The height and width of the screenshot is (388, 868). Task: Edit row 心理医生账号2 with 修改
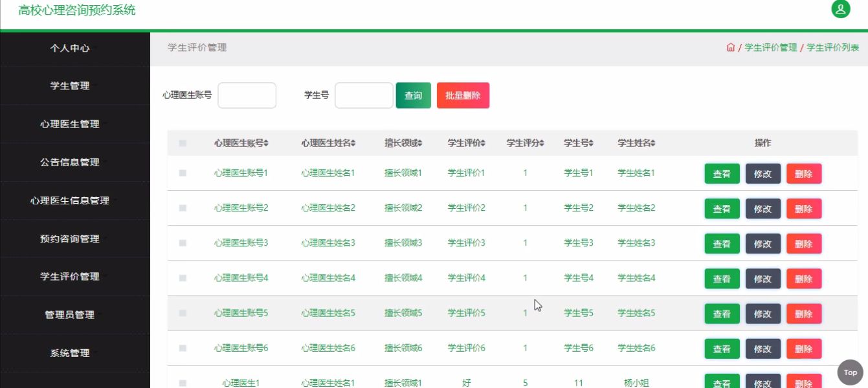coord(762,209)
